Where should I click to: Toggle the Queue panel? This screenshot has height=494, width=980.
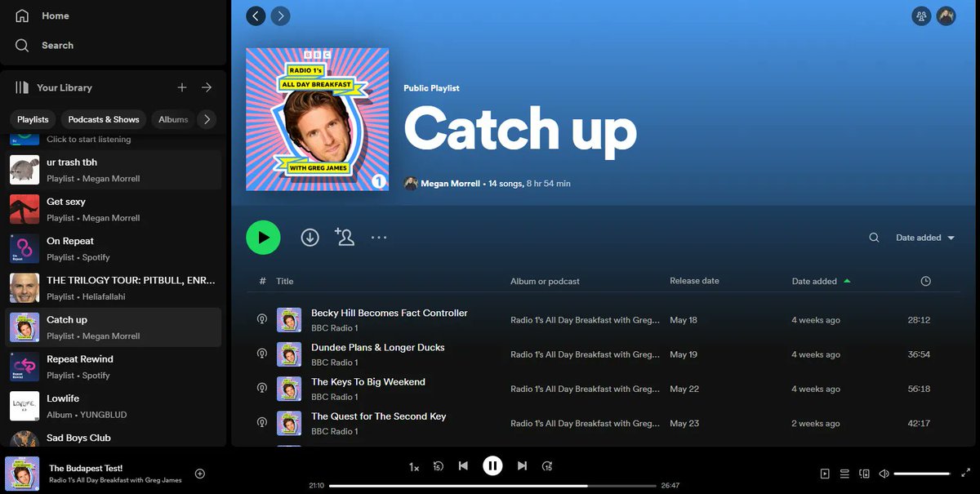pyautogui.click(x=844, y=474)
